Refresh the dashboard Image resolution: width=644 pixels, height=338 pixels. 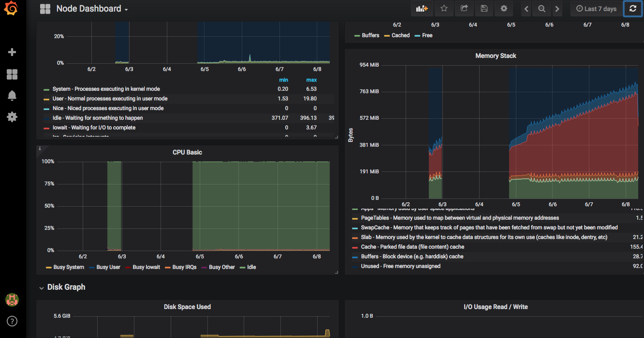pyautogui.click(x=633, y=9)
